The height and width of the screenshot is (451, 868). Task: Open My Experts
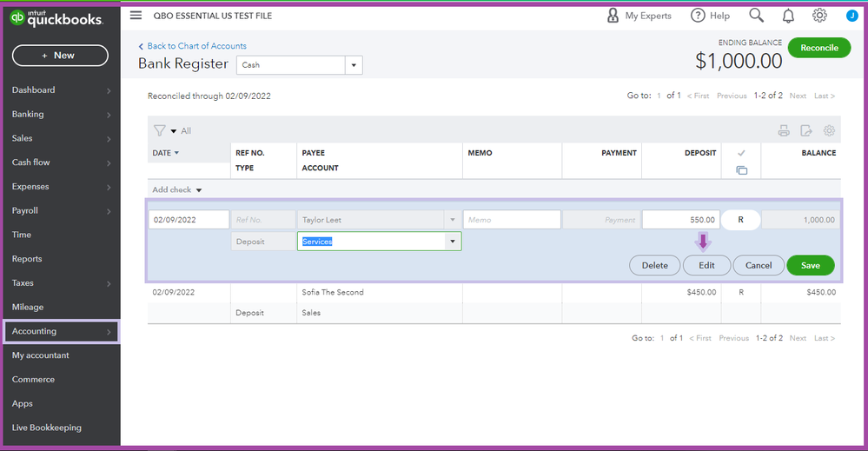pos(639,16)
